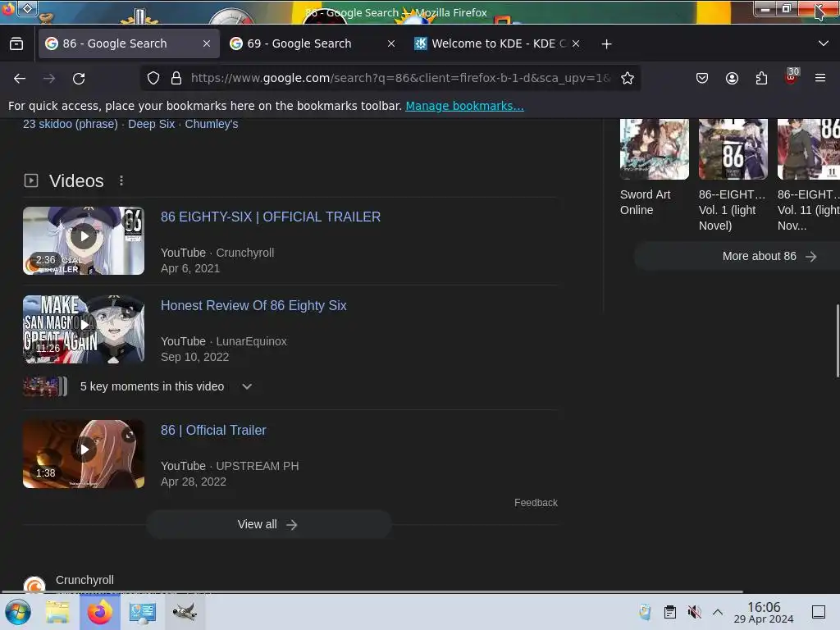Close the 69 - Google Search tab

pos(391,44)
